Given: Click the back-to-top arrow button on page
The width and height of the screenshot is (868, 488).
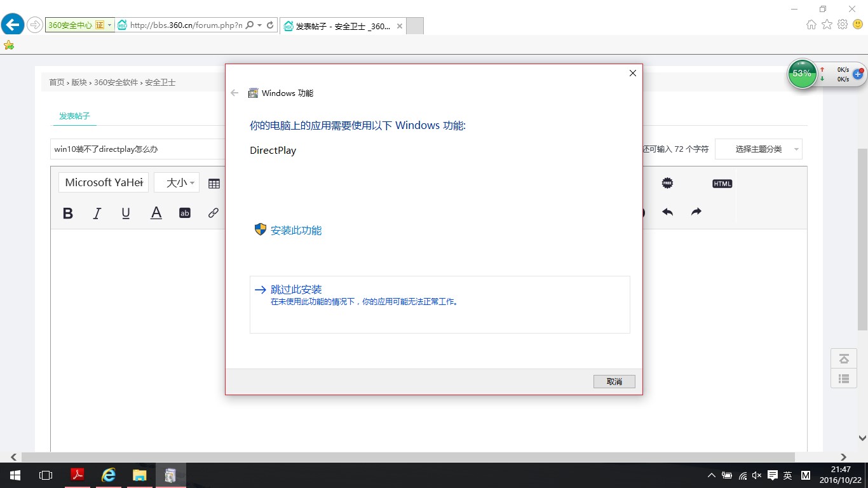Looking at the screenshot, I should (x=844, y=358).
